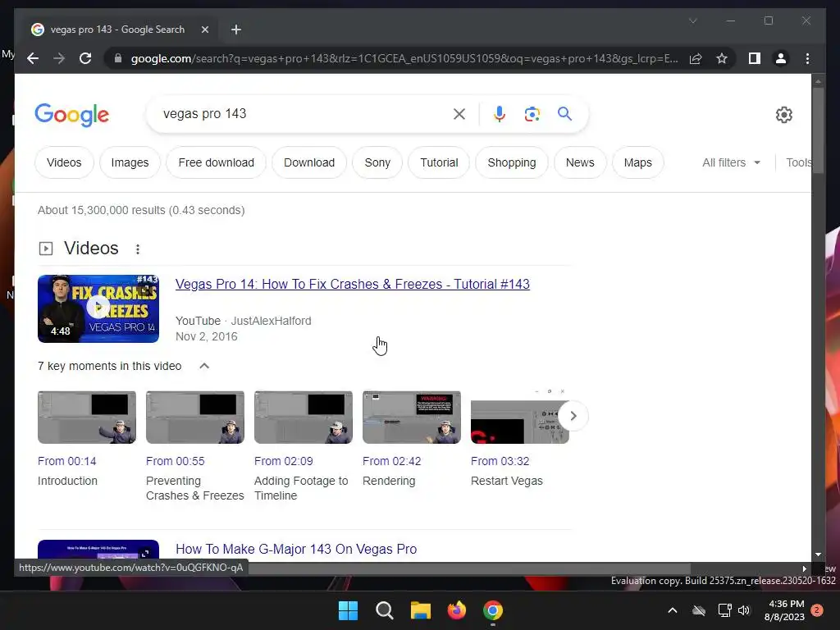Open the Videos section options menu
840x630 pixels.
click(138, 249)
